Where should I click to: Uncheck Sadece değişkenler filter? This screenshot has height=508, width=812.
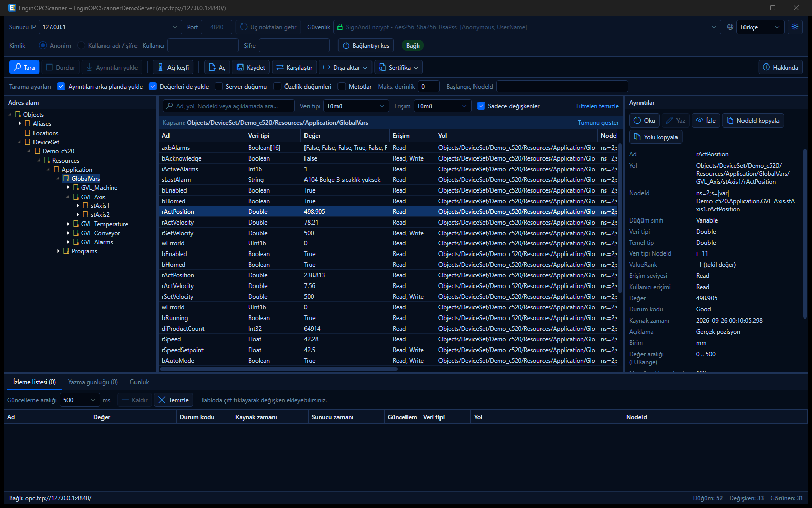click(481, 106)
